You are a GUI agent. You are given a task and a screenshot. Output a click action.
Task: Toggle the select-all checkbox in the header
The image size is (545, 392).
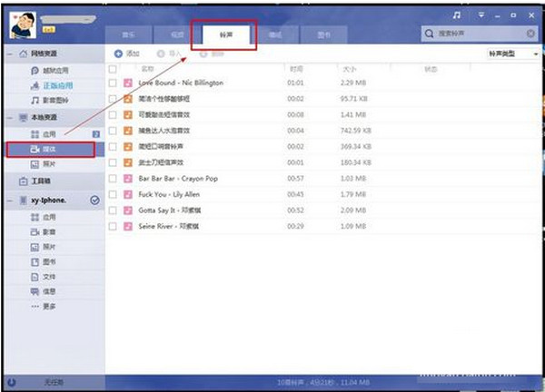(x=113, y=68)
